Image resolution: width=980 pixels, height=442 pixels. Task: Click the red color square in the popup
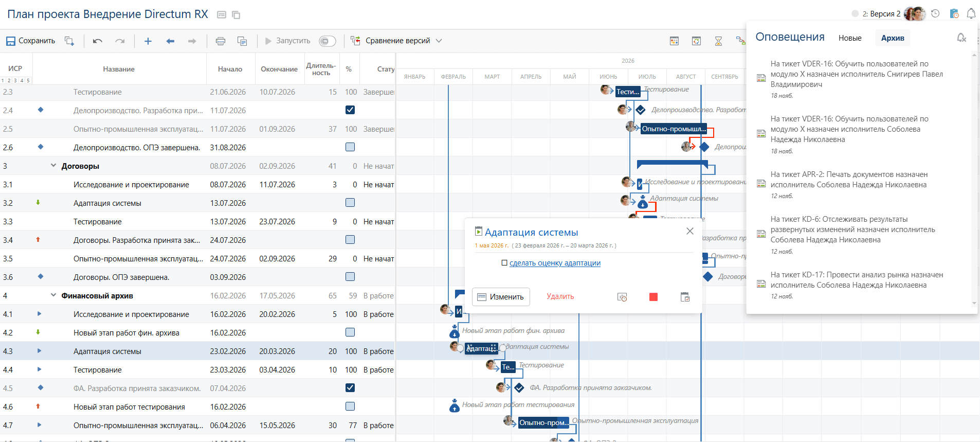(654, 297)
